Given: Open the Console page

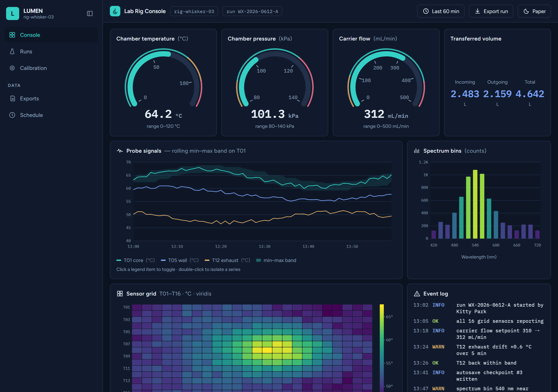Looking at the screenshot, I should click(x=51, y=35).
